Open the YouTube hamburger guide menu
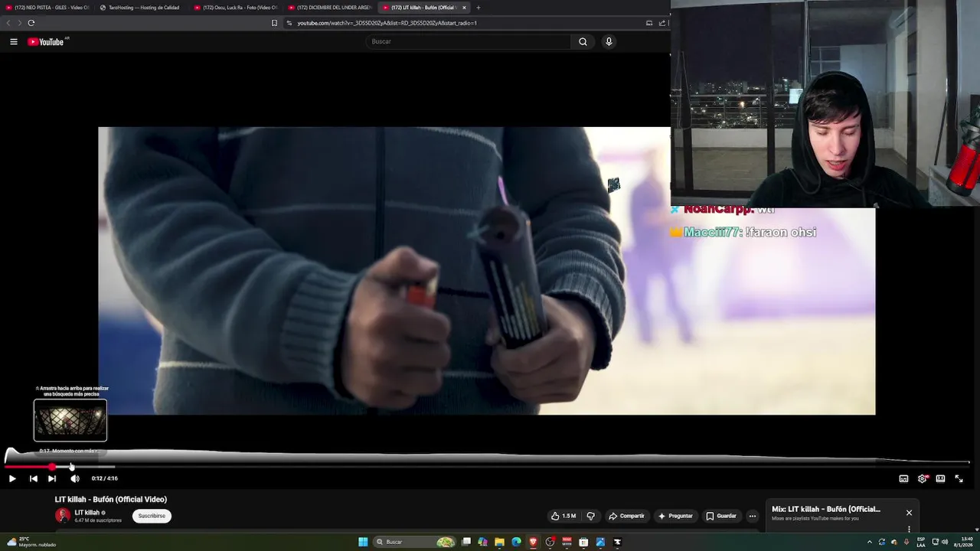The height and width of the screenshot is (551, 980). tap(14, 41)
